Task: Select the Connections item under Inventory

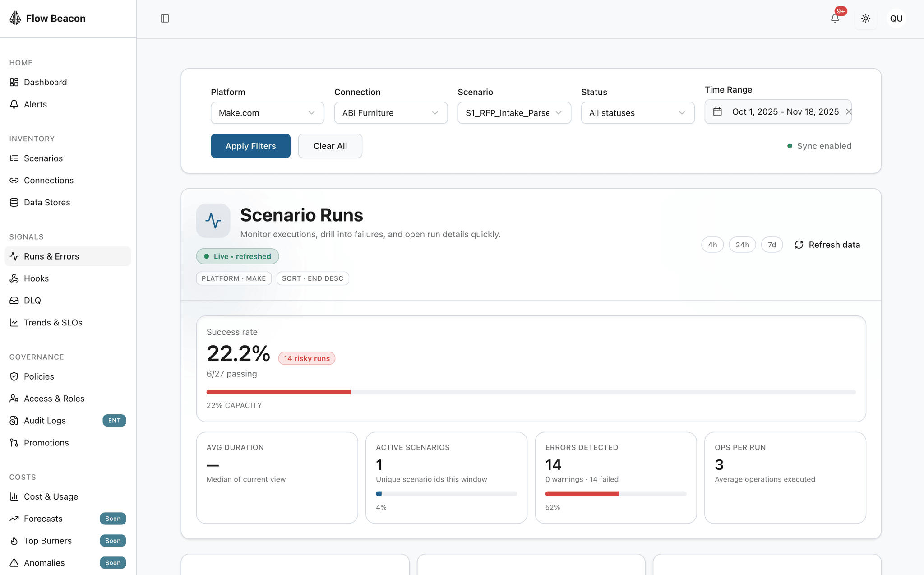Action: (49, 180)
